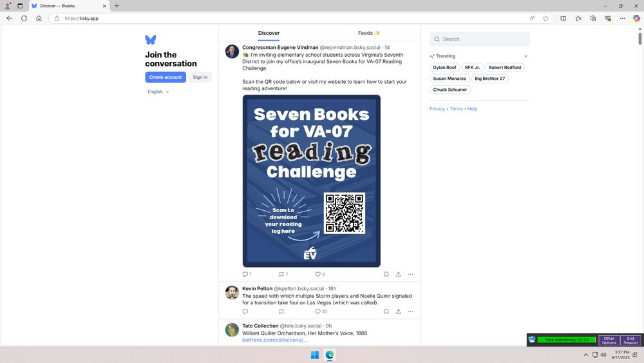
Task: Open a new browser tab
Action: [117, 6]
